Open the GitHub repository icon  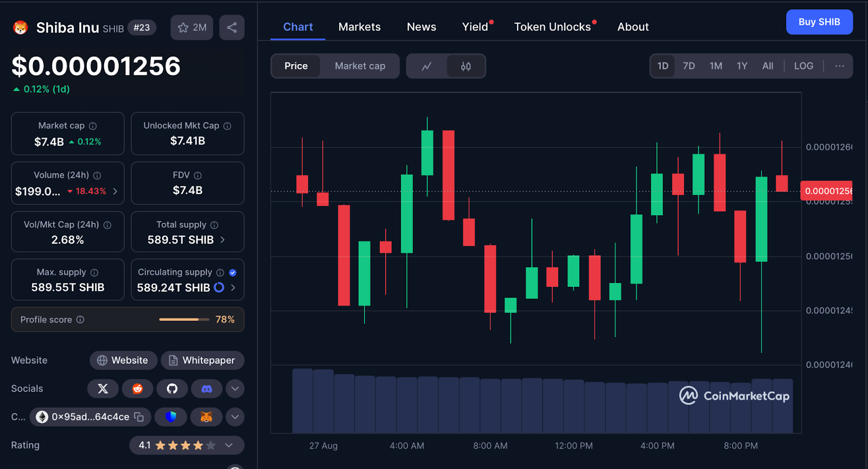[172, 389]
